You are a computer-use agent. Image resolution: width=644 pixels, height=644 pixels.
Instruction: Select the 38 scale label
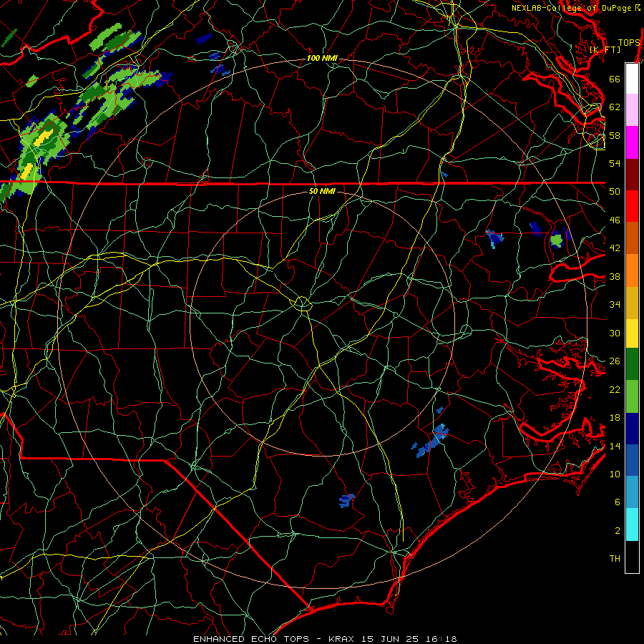[615, 276]
